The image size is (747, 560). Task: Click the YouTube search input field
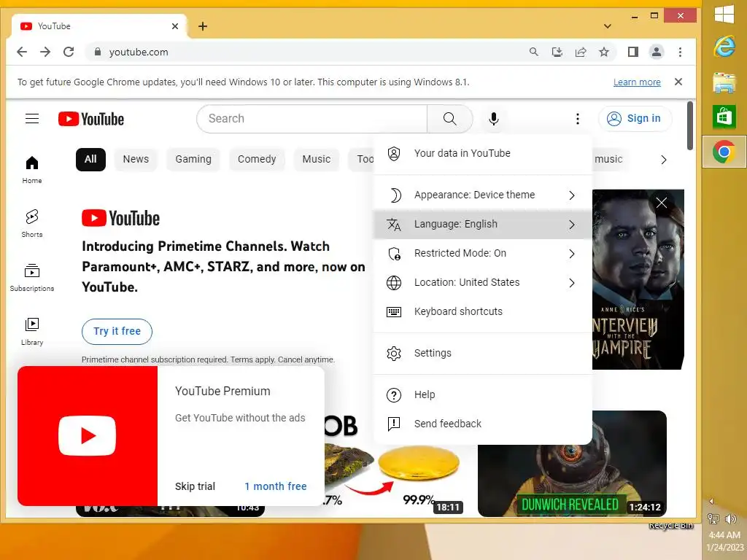click(312, 119)
